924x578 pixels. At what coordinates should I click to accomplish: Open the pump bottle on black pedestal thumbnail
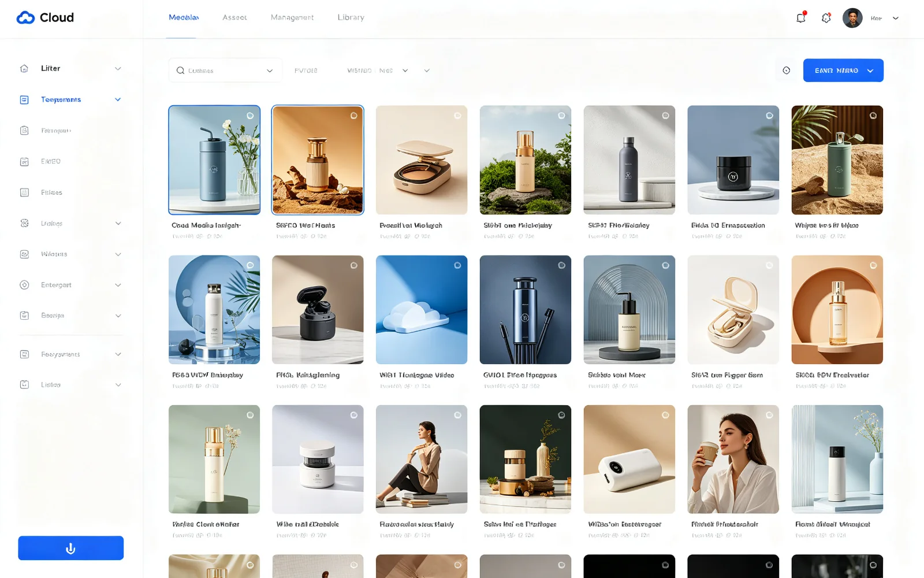(x=629, y=310)
